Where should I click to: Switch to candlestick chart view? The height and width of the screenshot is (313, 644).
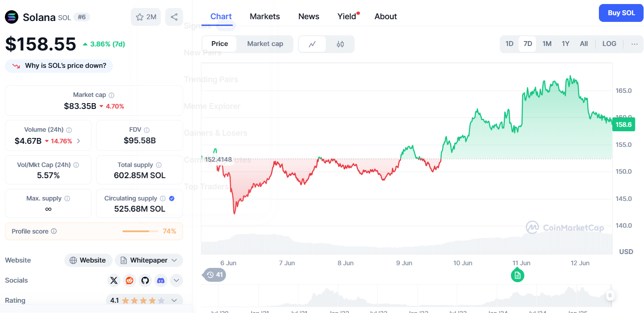tap(340, 44)
